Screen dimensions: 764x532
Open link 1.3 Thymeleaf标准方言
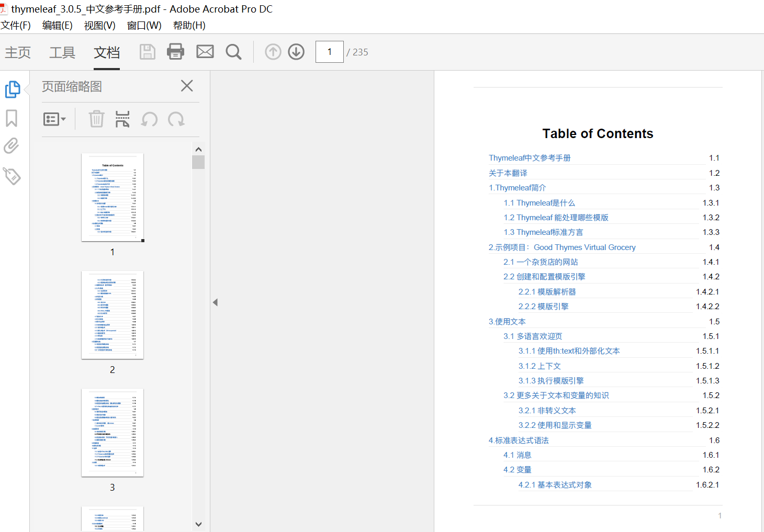(543, 232)
